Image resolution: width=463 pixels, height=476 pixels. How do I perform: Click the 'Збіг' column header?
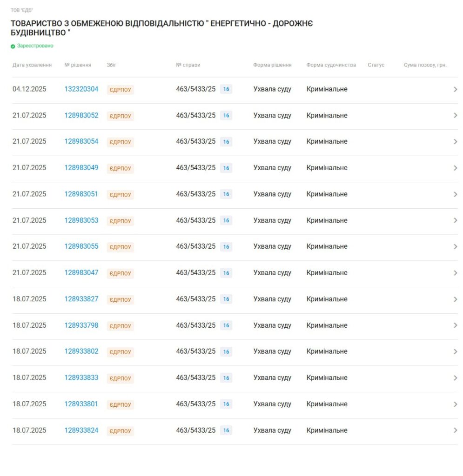coord(112,65)
